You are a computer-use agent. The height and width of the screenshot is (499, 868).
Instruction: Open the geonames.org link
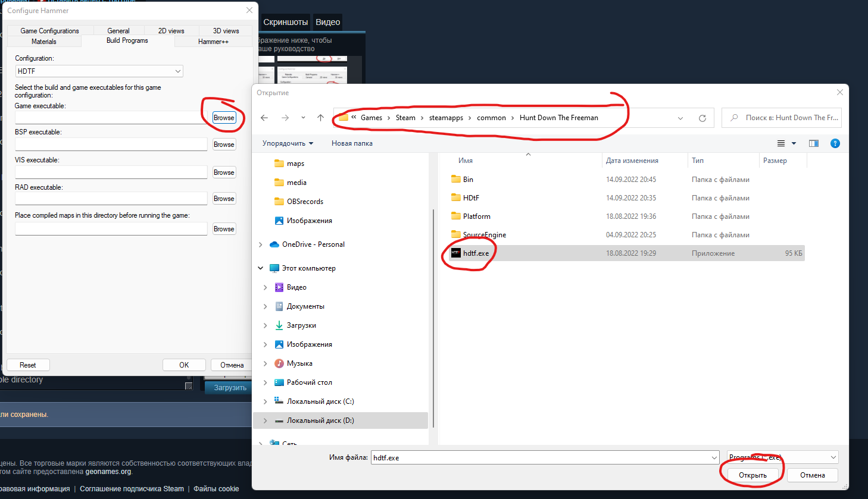pyautogui.click(x=108, y=472)
